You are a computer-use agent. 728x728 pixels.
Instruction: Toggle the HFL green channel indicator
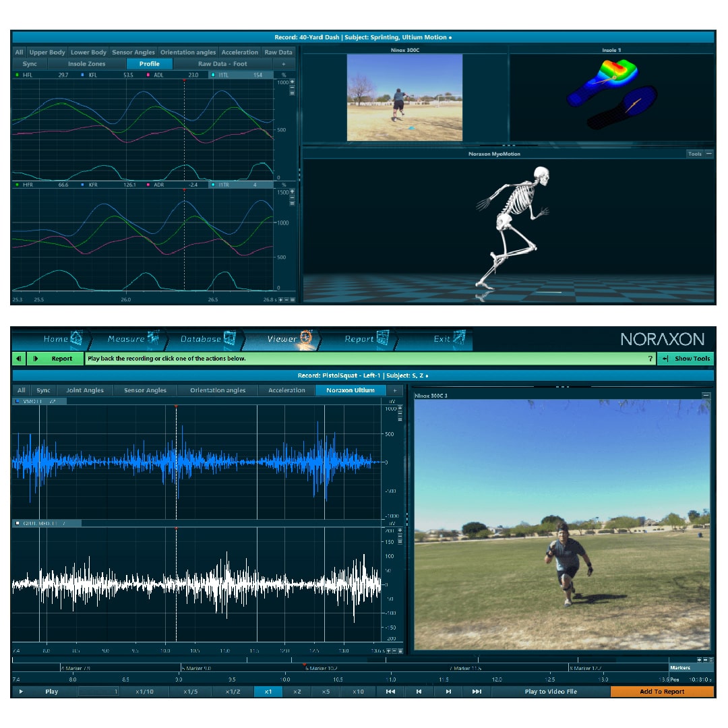coord(17,75)
